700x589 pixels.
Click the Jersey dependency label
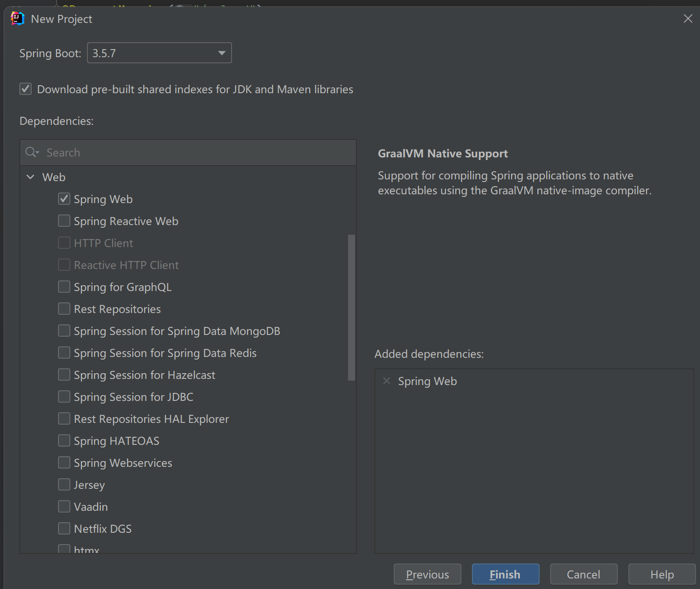point(89,485)
